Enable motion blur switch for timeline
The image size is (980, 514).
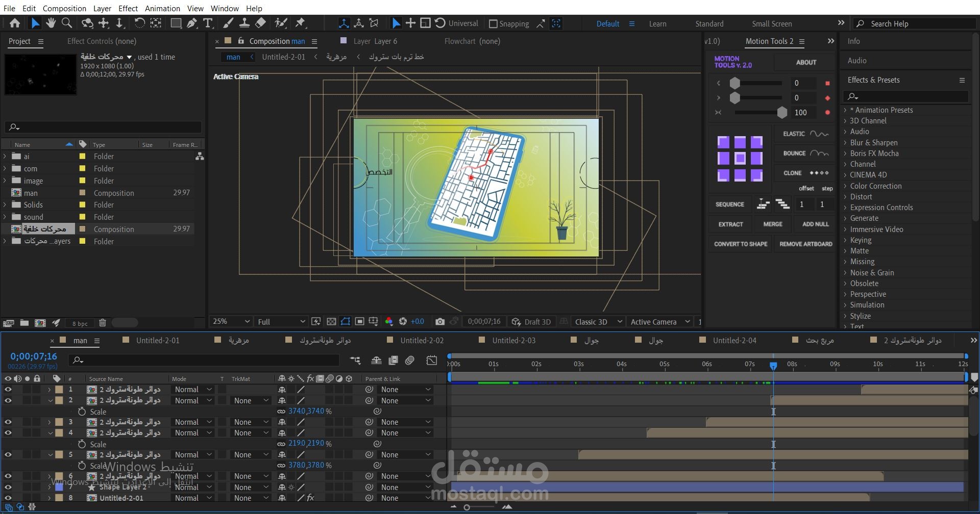[x=409, y=361]
